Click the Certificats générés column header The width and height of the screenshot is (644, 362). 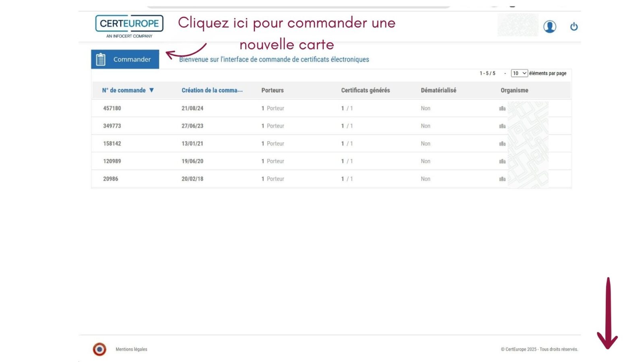(365, 90)
